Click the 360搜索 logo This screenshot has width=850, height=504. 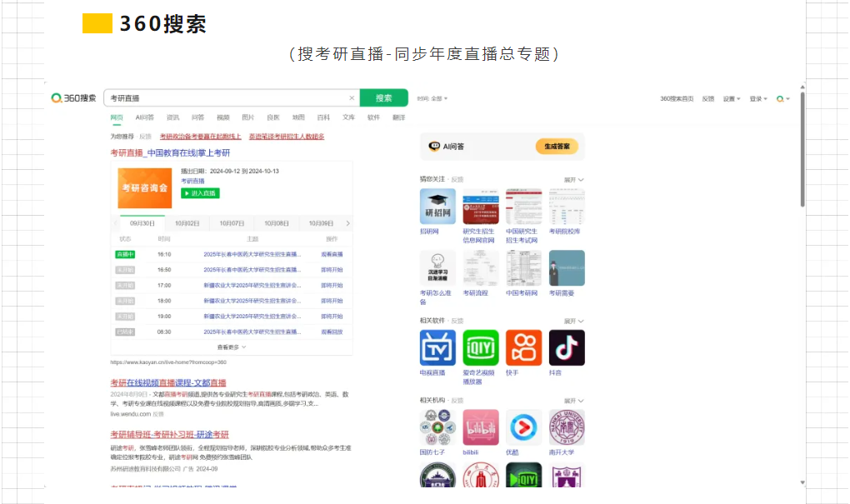click(73, 97)
